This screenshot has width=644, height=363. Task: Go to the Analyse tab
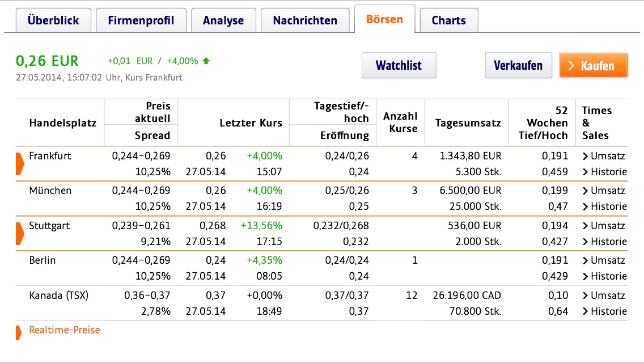point(223,21)
